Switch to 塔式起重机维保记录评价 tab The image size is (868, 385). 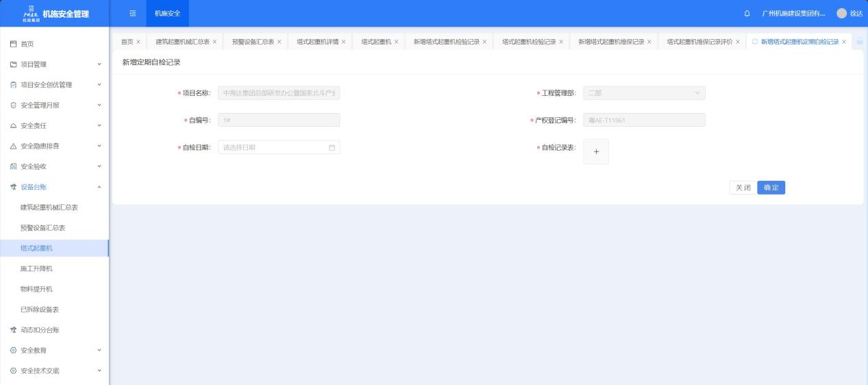tap(699, 42)
